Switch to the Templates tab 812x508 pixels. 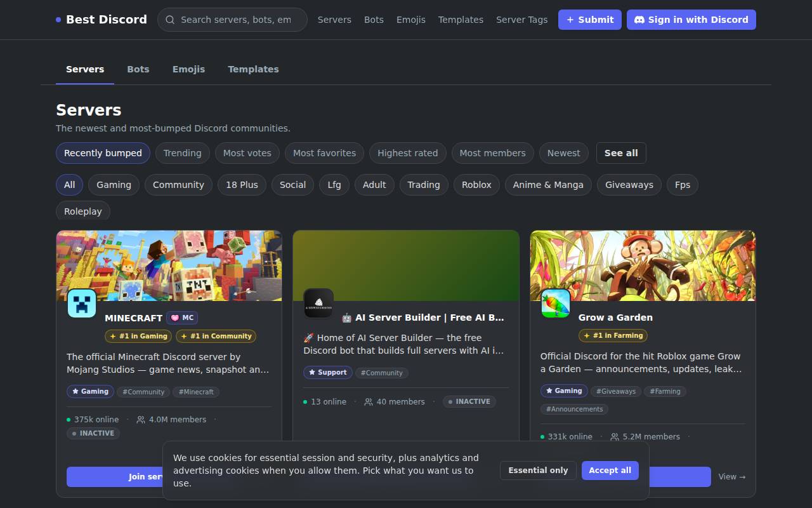[253, 69]
